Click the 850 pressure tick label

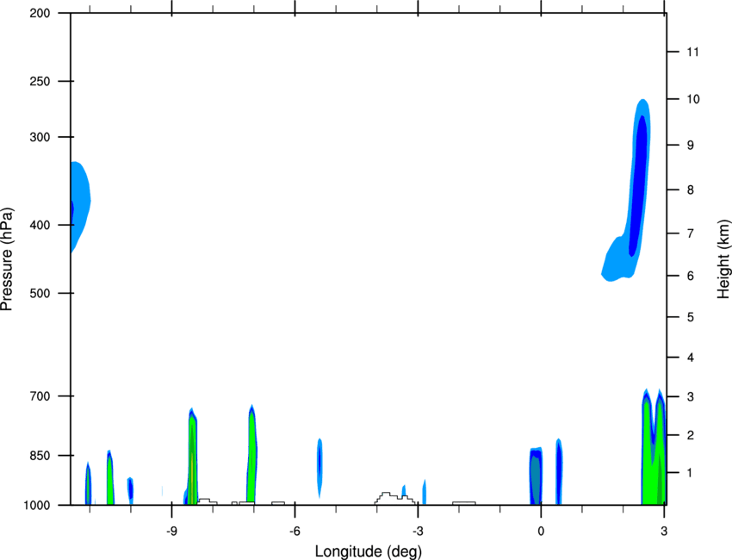(40, 456)
